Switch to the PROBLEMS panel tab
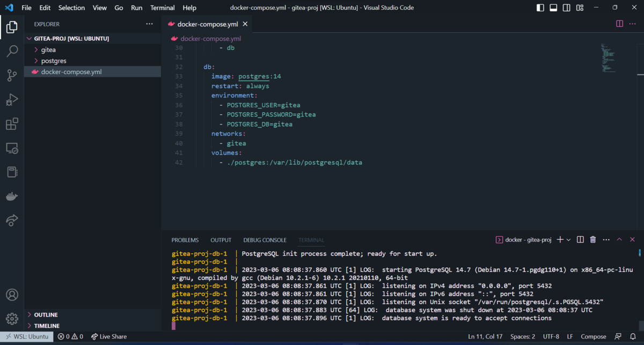This screenshot has height=345, width=644. point(185,240)
